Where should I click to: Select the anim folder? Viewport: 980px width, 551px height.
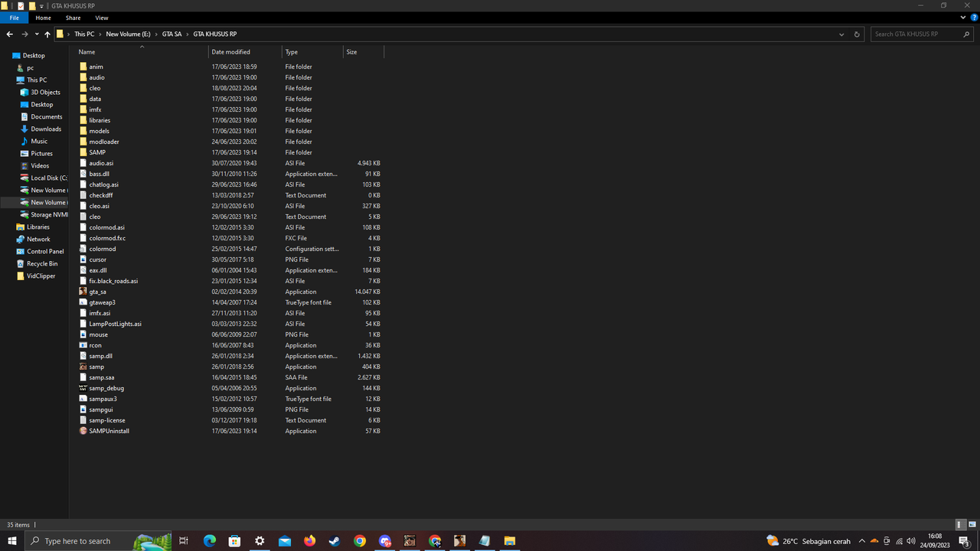(x=96, y=67)
